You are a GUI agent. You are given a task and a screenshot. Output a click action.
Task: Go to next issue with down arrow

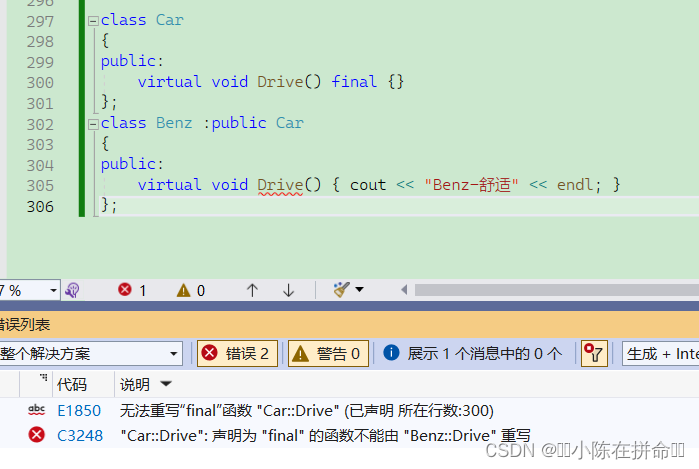[289, 291]
